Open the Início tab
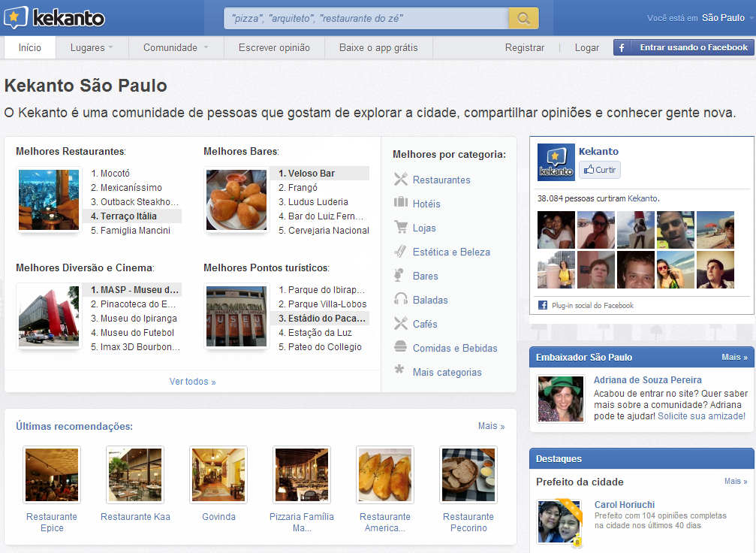Image resolution: width=756 pixels, height=553 pixels. point(30,48)
